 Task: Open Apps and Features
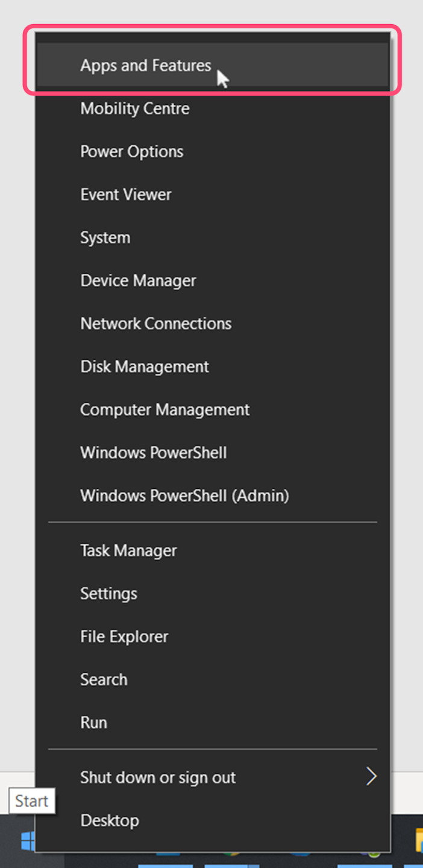pyautogui.click(x=146, y=66)
